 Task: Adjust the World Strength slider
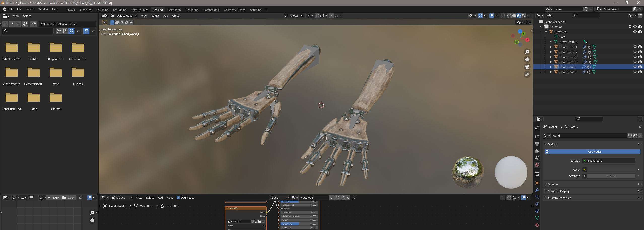pos(611,176)
